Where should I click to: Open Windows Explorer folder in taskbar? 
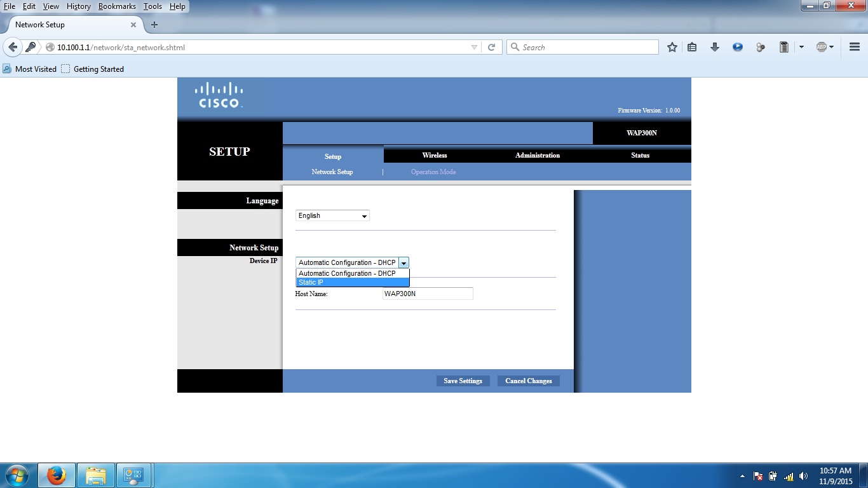pos(96,475)
